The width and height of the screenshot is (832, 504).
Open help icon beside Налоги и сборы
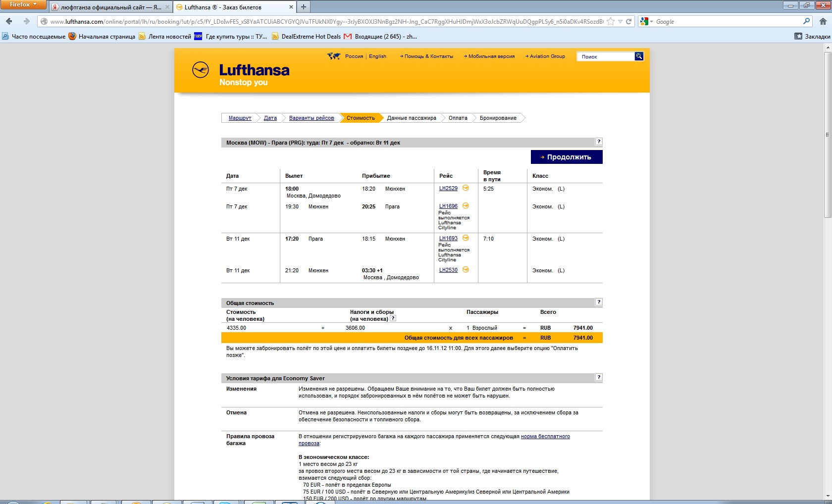point(393,318)
